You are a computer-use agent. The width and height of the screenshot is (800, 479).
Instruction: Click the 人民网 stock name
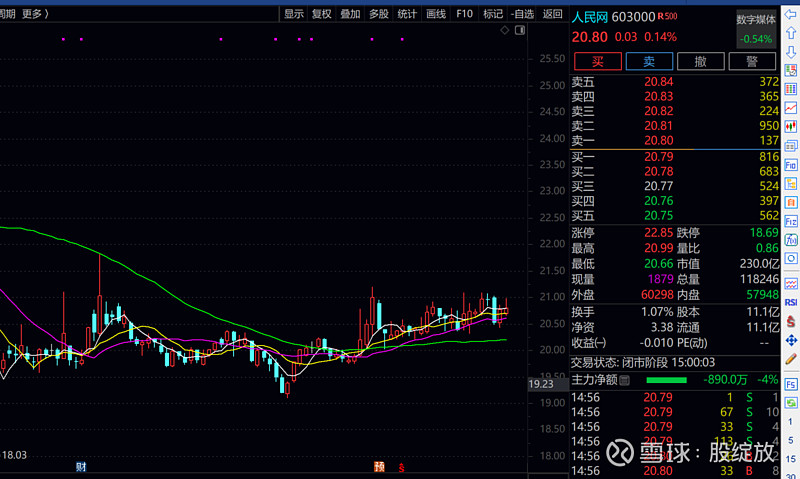pos(590,17)
